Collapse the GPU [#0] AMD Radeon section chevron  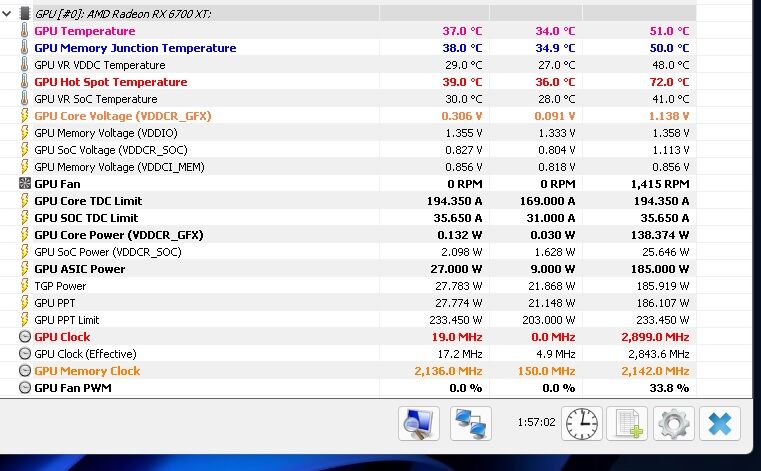(7, 14)
